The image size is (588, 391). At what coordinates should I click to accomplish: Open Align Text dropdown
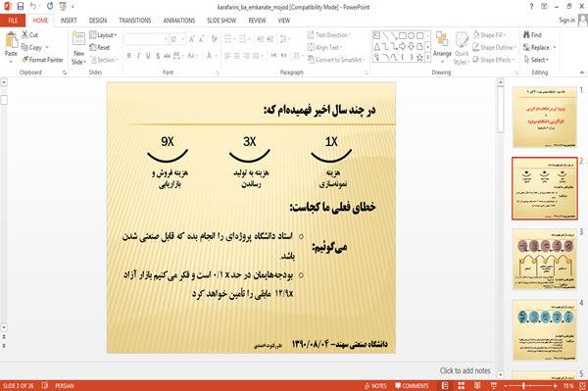[x=324, y=48]
